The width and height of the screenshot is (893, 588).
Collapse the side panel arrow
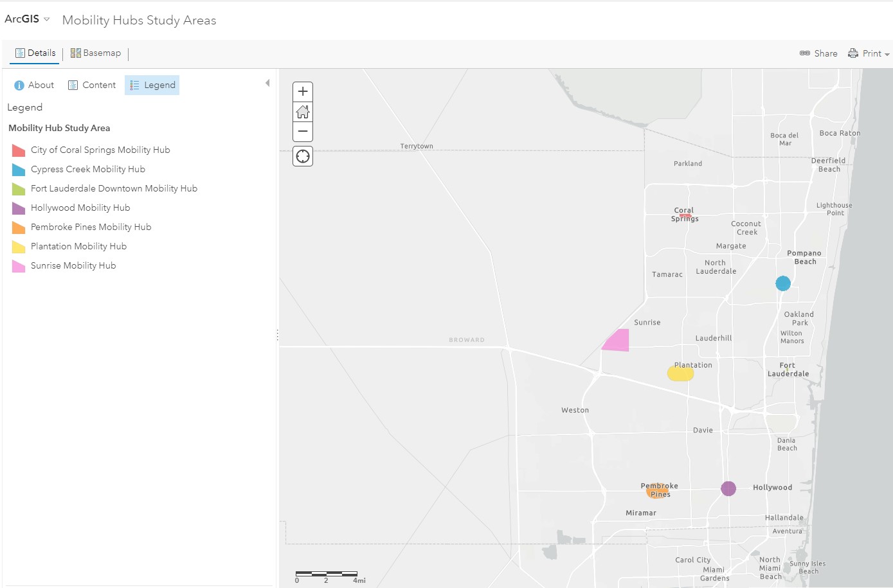(x=267, y=83)
